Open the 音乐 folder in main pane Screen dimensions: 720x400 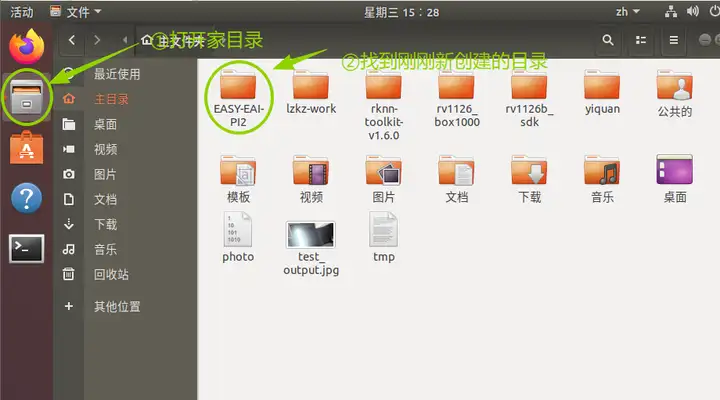click(x=602, y=180)
